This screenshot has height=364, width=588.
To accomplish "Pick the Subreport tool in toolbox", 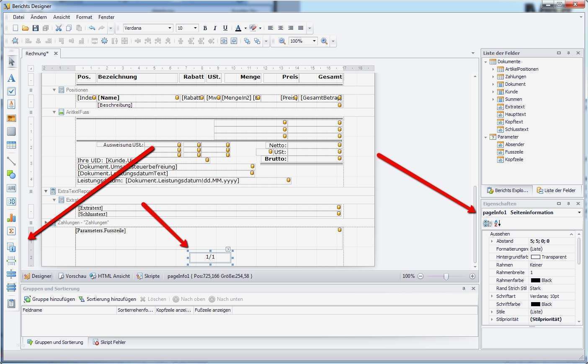I will pyautogui.click(x=11, y=303).
